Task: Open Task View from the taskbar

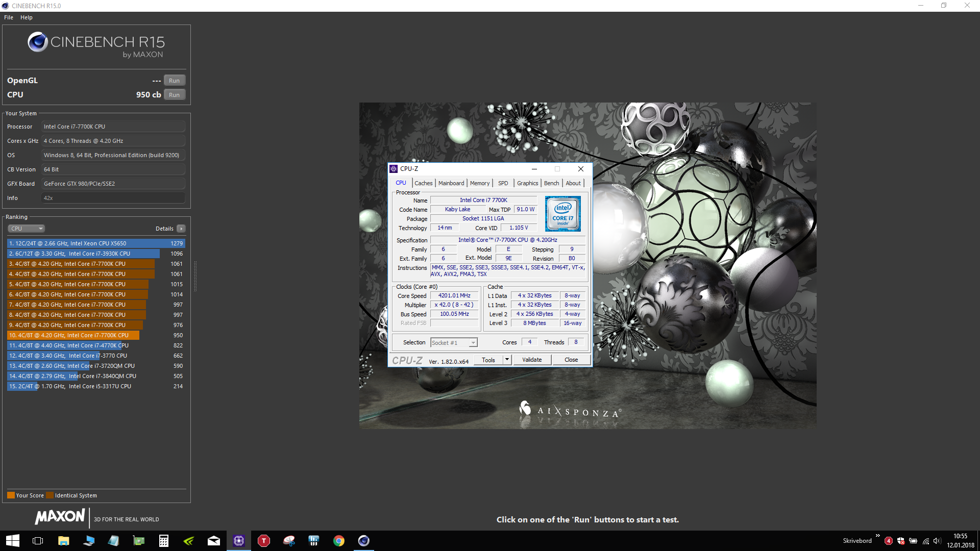Action: coord(38,541)
